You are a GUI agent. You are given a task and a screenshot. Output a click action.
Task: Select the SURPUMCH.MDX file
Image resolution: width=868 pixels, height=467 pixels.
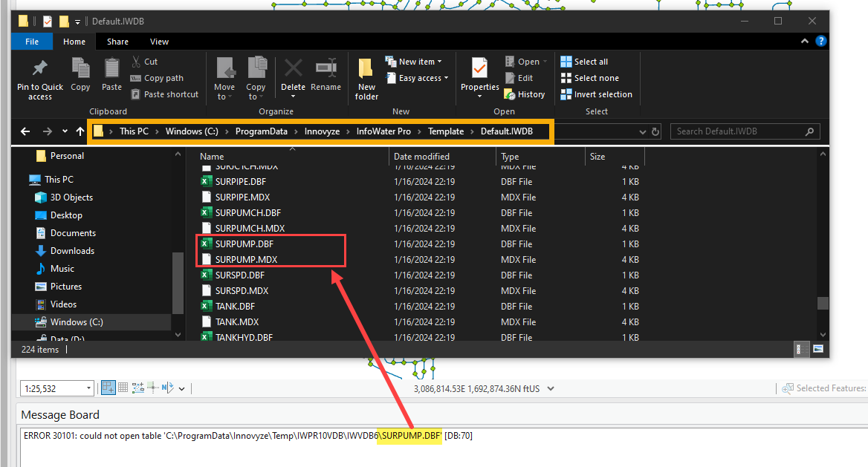[x=250, y=229]
